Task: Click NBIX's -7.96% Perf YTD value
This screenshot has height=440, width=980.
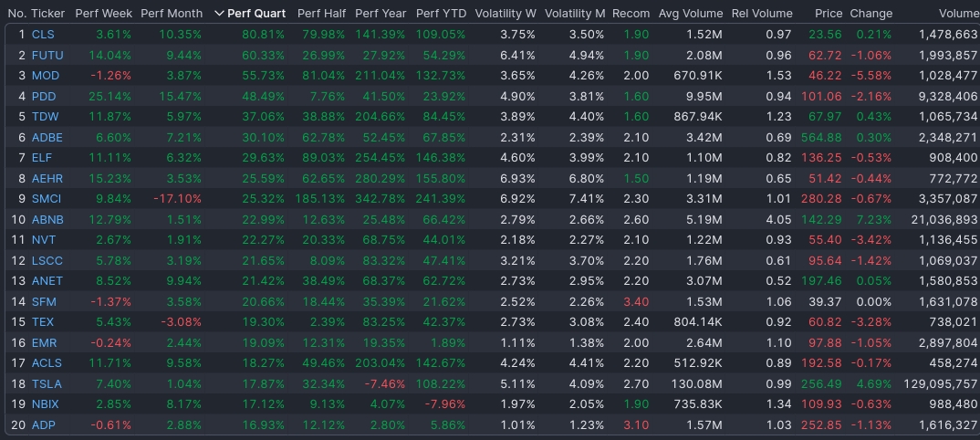Action: pos(445,404)
